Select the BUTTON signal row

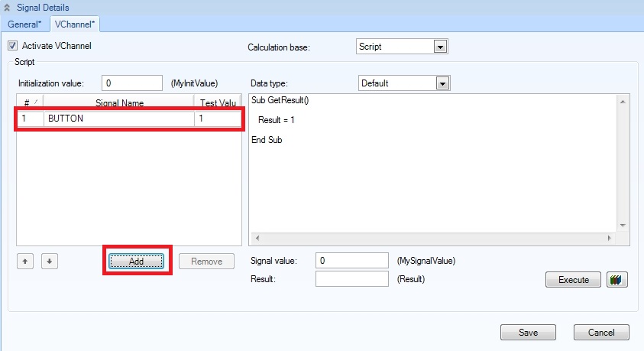[x=118, y=119]
